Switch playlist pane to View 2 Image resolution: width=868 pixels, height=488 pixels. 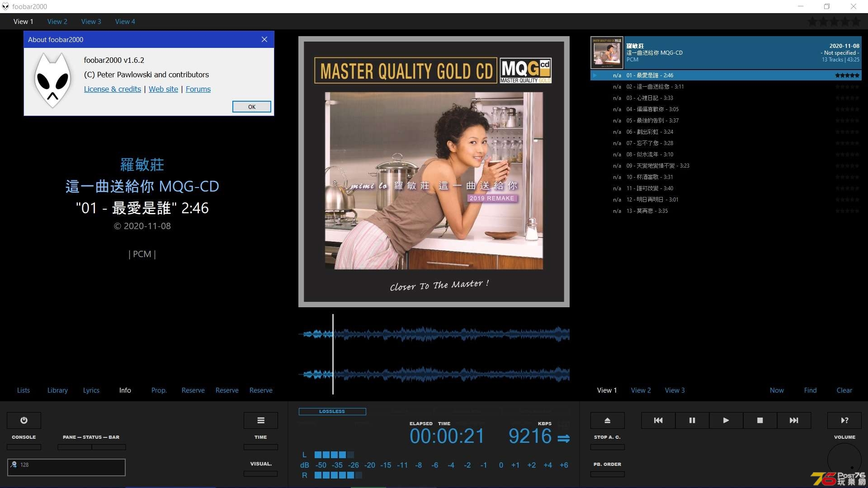pyautogui.click(x=641, y=390)
